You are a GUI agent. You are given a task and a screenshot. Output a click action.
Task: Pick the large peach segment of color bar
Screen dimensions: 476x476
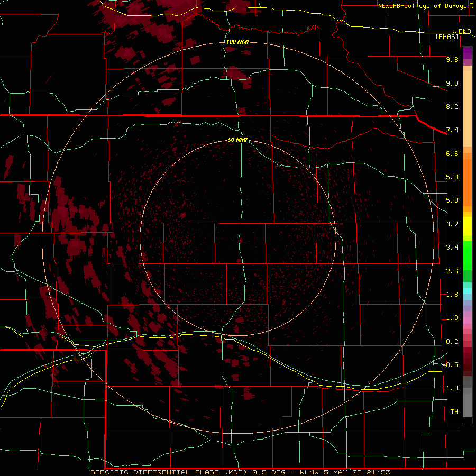(467, 108)
